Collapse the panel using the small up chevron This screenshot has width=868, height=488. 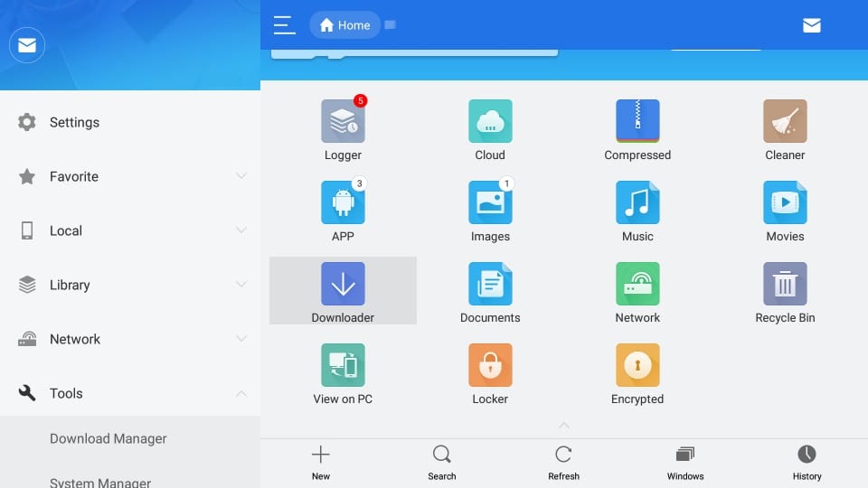tap(563, 426)
